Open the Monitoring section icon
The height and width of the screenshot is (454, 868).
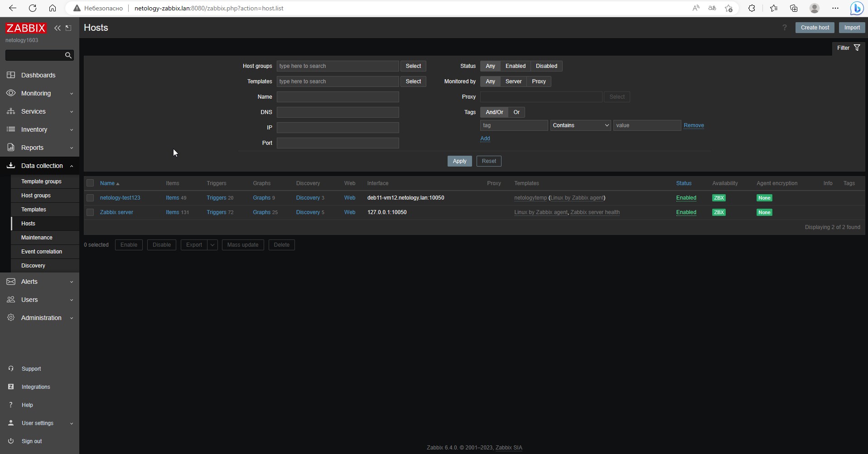coord(11,93)
